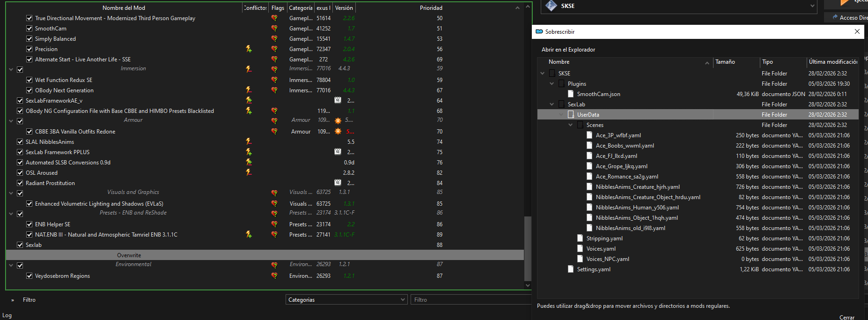
Task: Collapse the Armour separator group
Action: (11, 121)
